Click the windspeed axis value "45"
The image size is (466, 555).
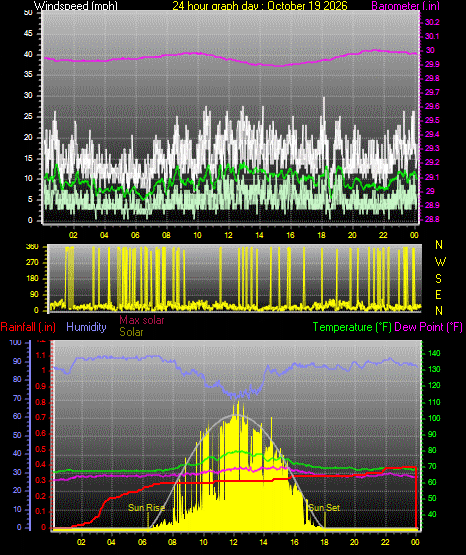pyautogui.click(x=28, y=34)
